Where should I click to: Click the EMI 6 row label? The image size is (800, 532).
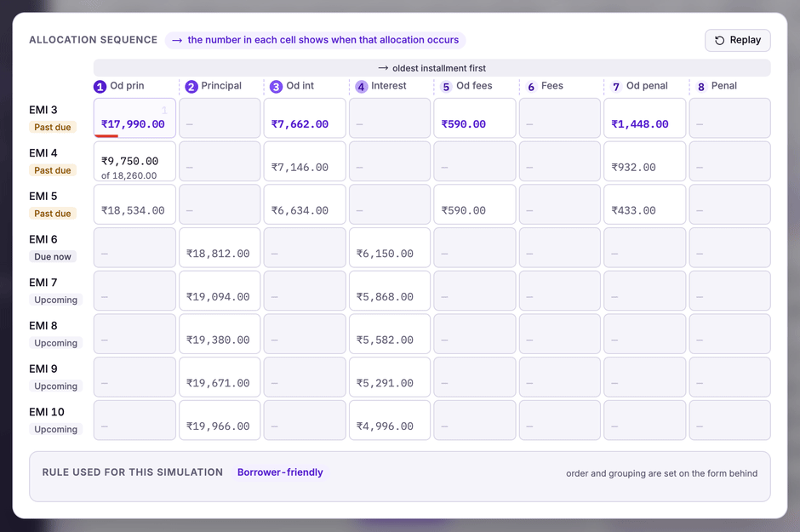pyautogui.click(x=43, y=239)
